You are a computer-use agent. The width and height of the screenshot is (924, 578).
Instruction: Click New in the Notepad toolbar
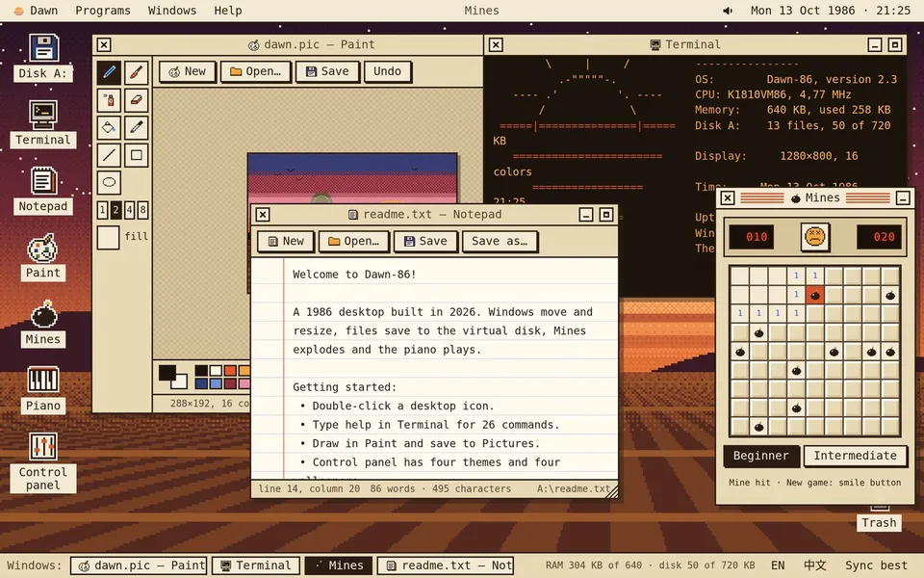286,241
